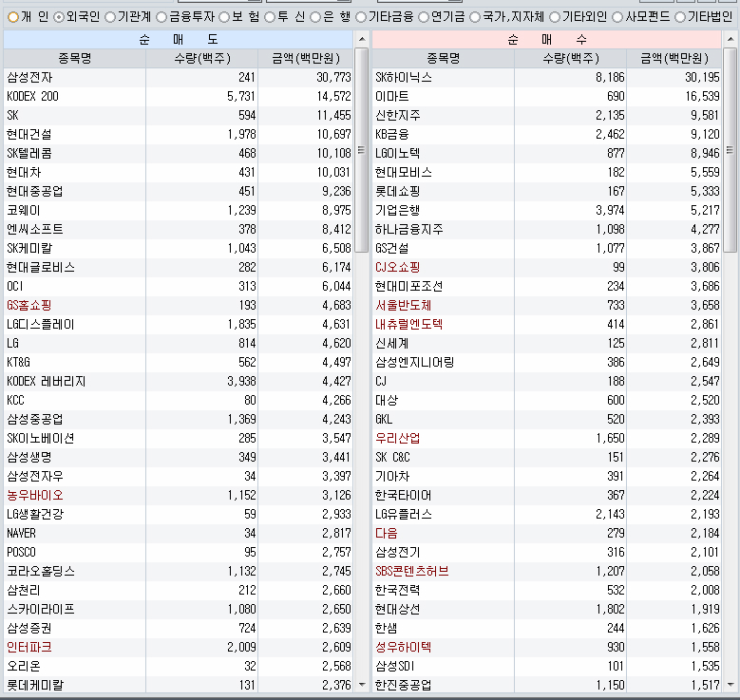
Task: Select the 기관계 investor radio button
Action: point(110,17)
